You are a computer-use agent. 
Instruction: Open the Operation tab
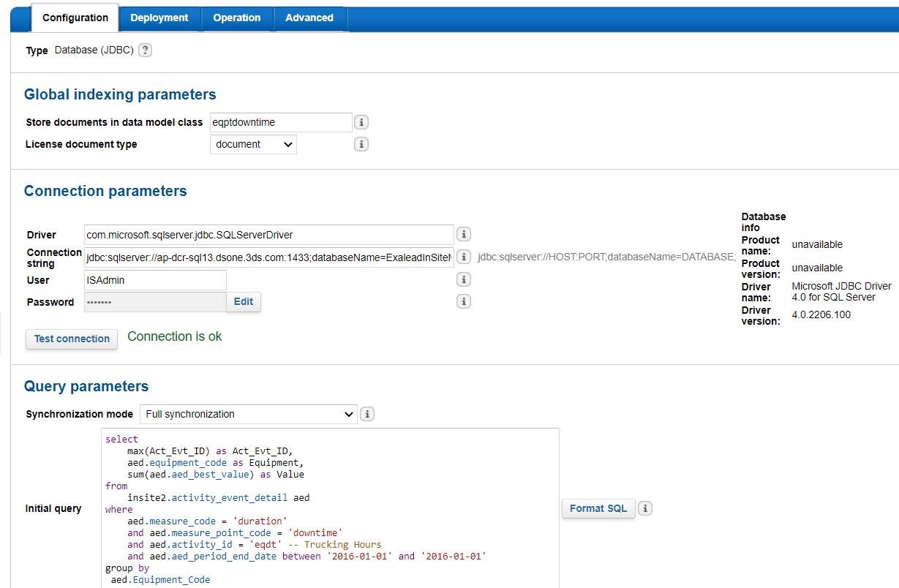click(x=236, y=18)
